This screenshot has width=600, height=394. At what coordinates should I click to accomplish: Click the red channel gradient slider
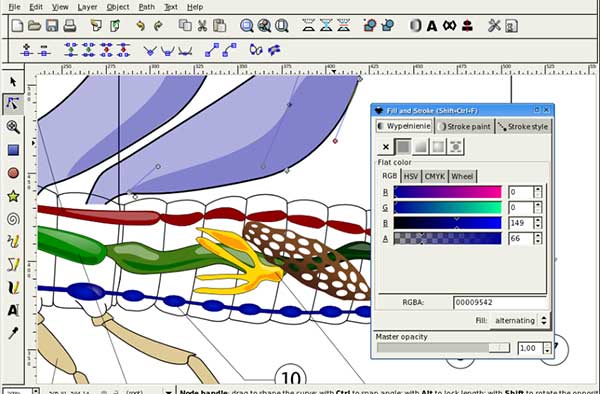pos(447,192)
